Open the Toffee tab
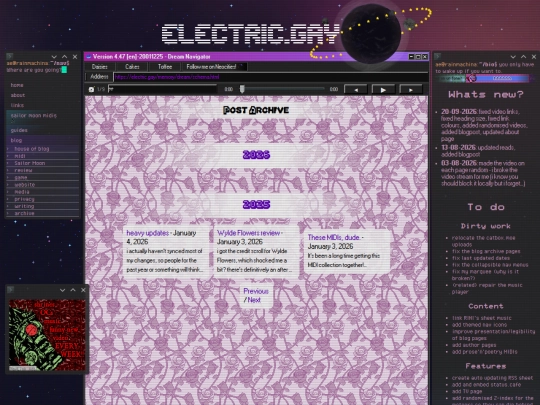 click(x=165, y=67)
